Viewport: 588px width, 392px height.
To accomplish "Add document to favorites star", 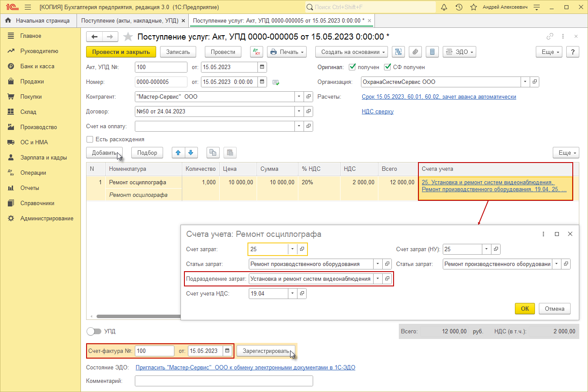I will (128, 37).
